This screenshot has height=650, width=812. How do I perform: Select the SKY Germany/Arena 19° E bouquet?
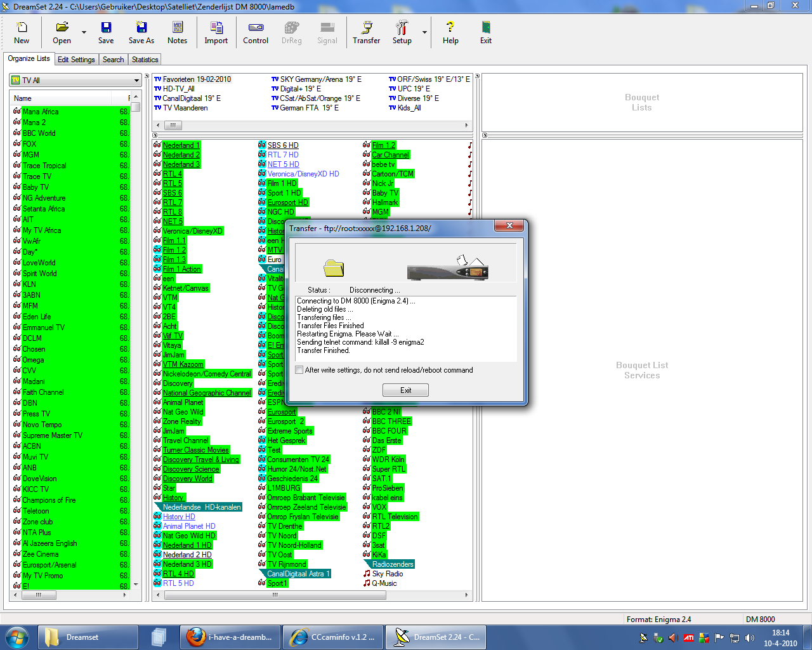(317, 79)
